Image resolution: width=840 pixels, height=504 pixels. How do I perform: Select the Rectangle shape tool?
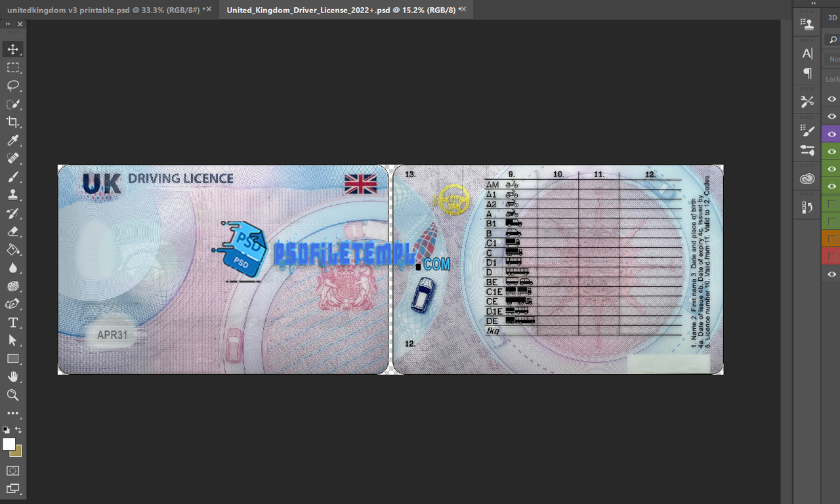[x=13, y=359]
